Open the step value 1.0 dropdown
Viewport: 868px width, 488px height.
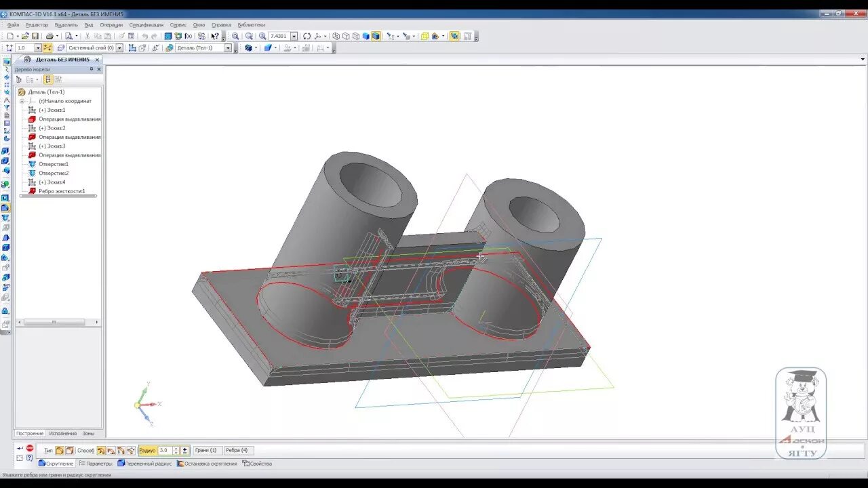(37, 48)
